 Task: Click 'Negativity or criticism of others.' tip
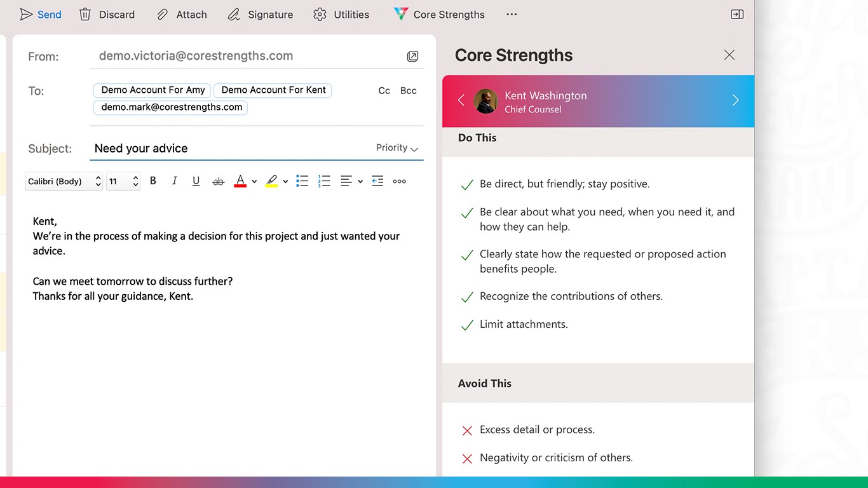(x=556, y=457)
